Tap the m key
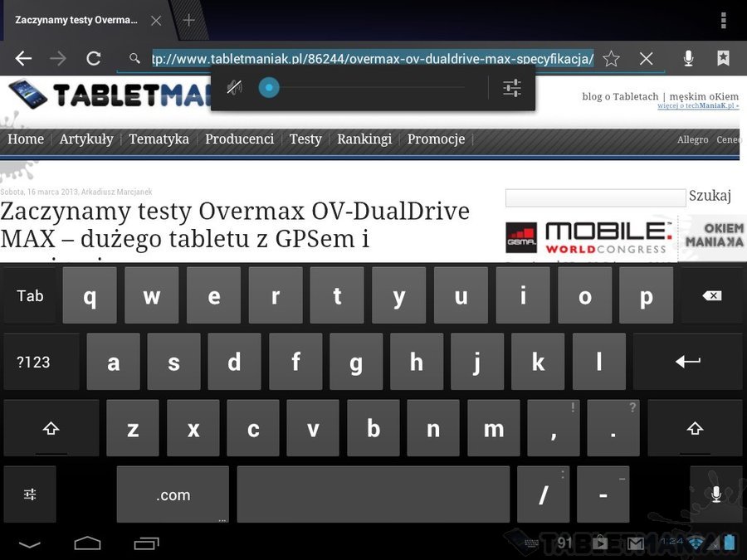Image resolution: width=747 pixels, height=560 pixels. [494, 428]
